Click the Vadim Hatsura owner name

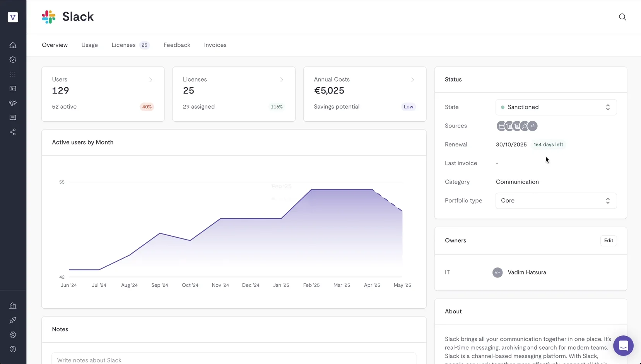527,272
